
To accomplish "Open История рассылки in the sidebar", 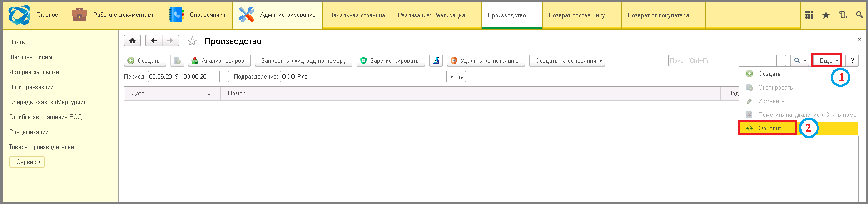I will [x=34, y=72].
